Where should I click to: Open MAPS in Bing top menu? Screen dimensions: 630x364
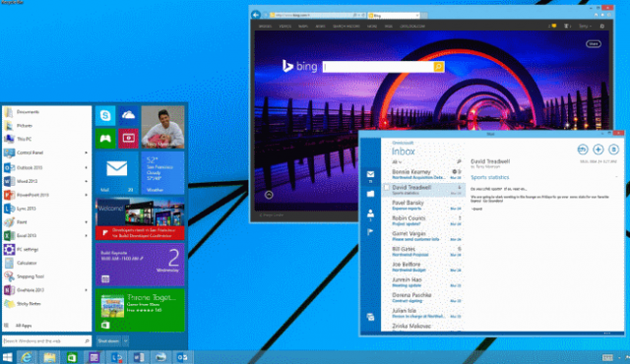pos(303,27)
